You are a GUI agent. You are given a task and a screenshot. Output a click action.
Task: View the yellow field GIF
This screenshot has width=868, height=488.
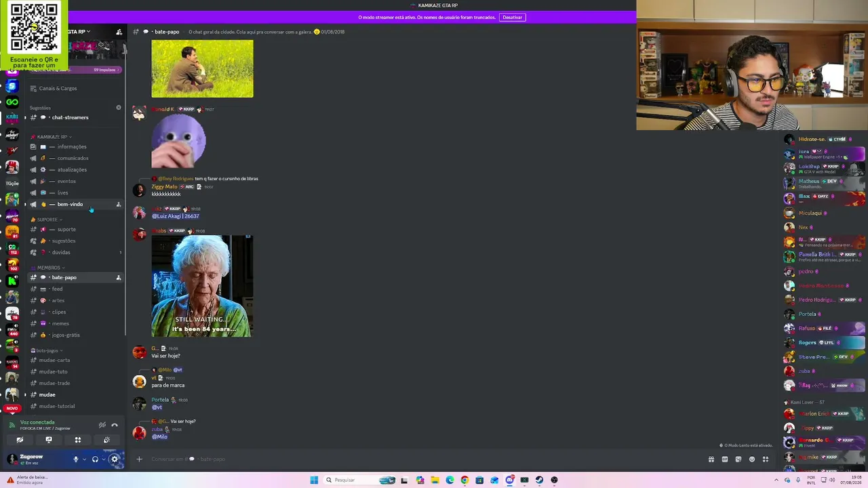pyautogui.click(x=202, y=68)
